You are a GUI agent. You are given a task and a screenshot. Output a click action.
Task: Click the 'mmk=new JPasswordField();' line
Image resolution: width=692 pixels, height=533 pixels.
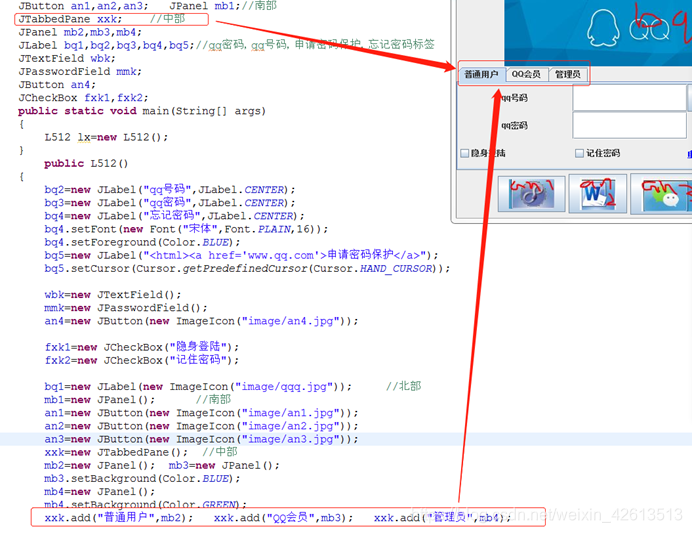(126, 308)
